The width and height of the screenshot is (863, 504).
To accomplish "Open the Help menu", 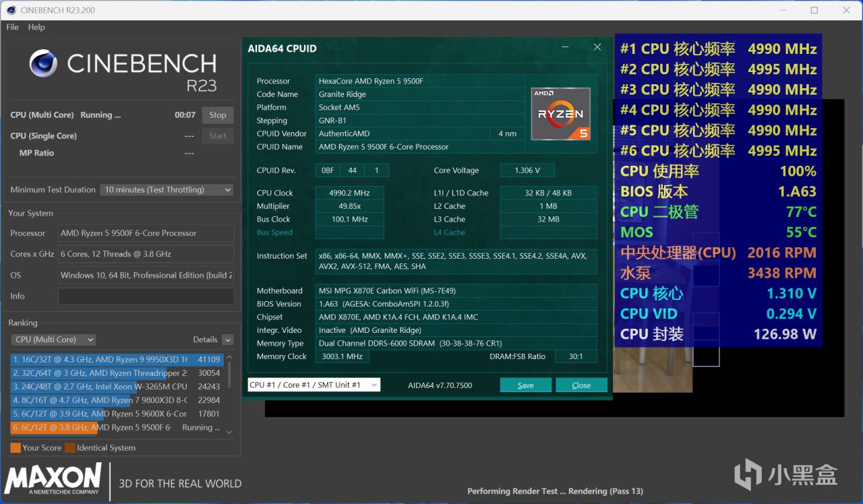I will [36, 27].
